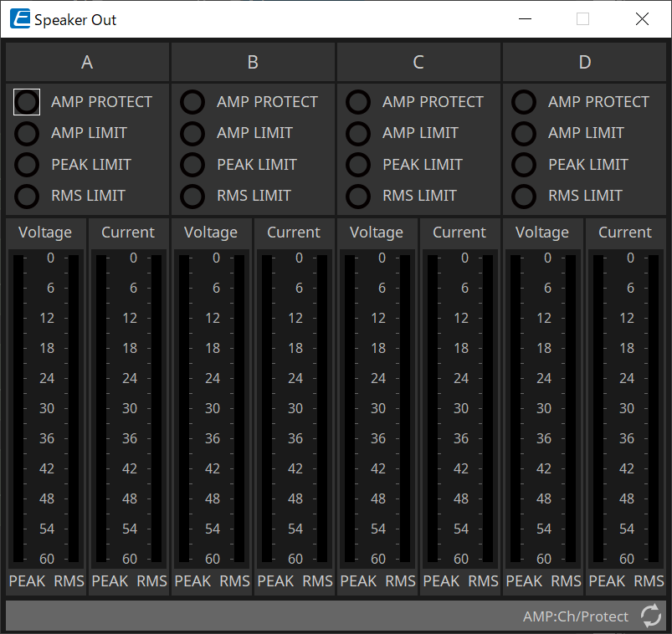Image resolution: width=672 pixels, height=634 pixels.
Task: Click the channel D header button
Action: [584, 62]
